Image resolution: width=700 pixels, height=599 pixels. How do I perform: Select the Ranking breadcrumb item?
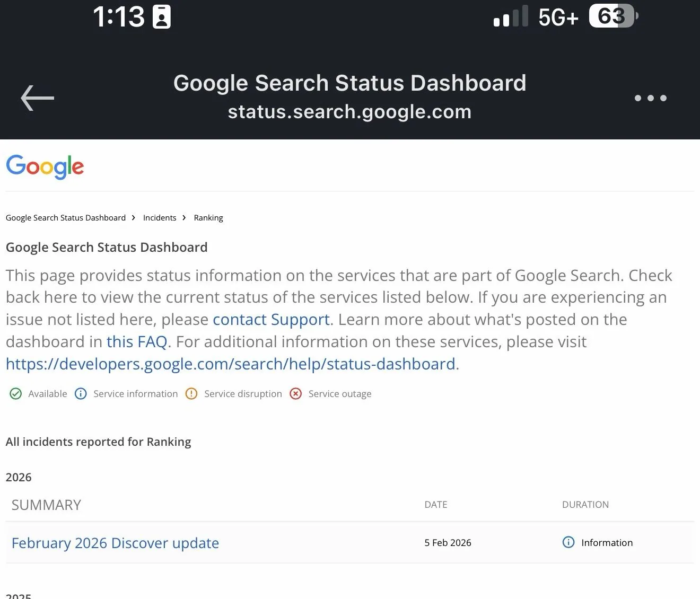pos(208,218)
